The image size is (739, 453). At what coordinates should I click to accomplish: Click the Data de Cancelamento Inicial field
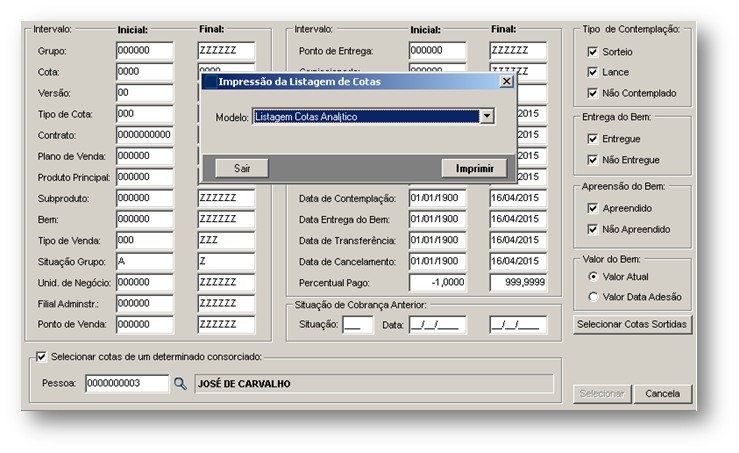point(437,262)
